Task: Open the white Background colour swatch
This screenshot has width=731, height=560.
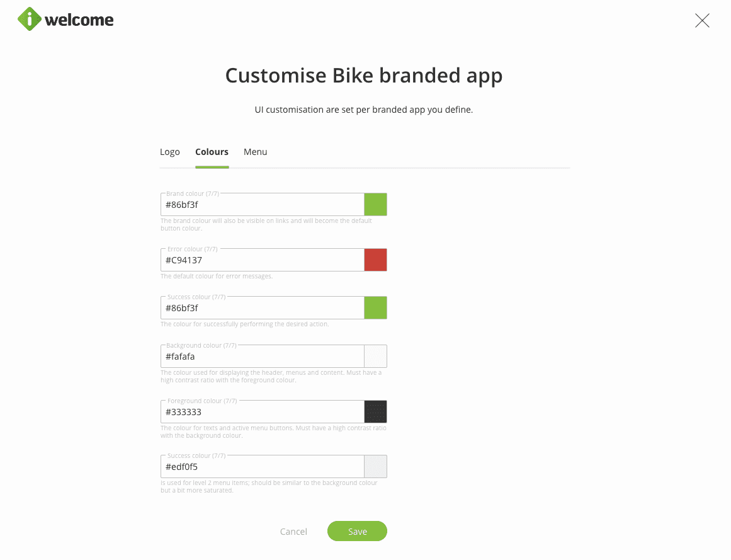Action: [376, 357]
